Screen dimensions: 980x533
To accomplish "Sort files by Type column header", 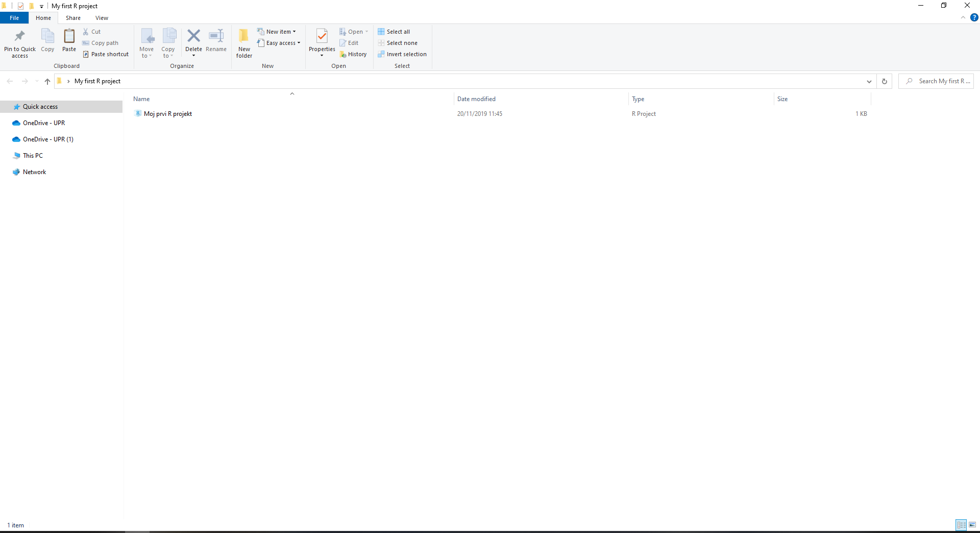I will point(701,99).
